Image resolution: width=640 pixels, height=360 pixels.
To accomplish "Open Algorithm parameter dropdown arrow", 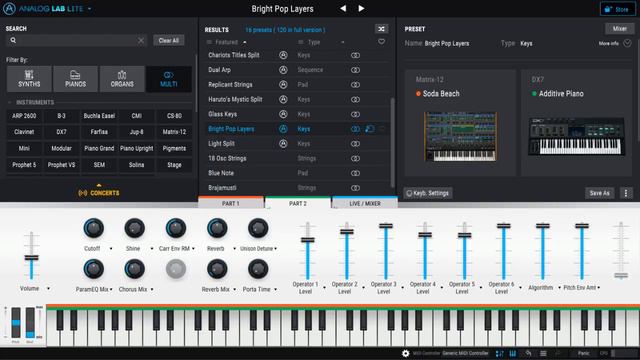I will click(559, 288).
